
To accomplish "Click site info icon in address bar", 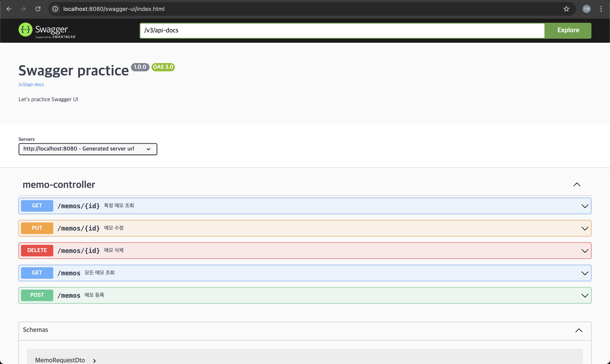I will pos(55,9).
